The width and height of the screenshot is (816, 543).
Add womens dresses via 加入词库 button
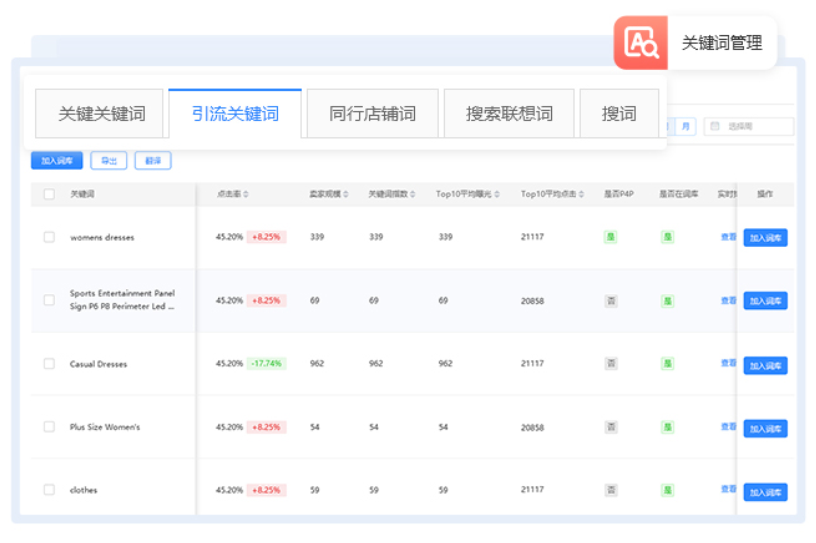click(765, 238)
